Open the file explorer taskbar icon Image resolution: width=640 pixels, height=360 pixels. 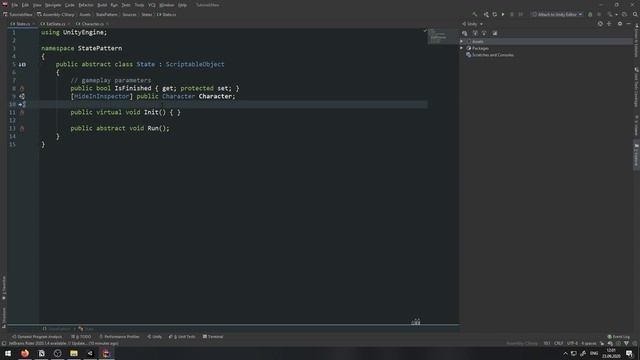[x=74, y=353]
